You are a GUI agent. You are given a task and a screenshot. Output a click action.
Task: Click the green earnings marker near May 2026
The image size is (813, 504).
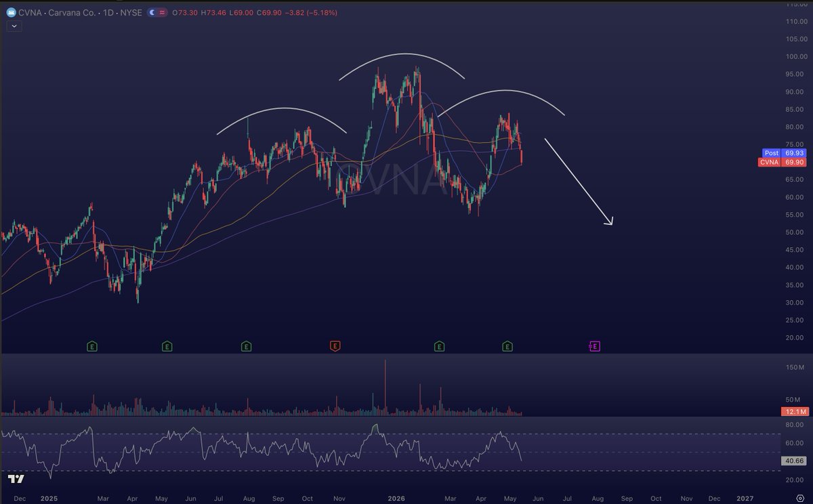coord(507,346)
